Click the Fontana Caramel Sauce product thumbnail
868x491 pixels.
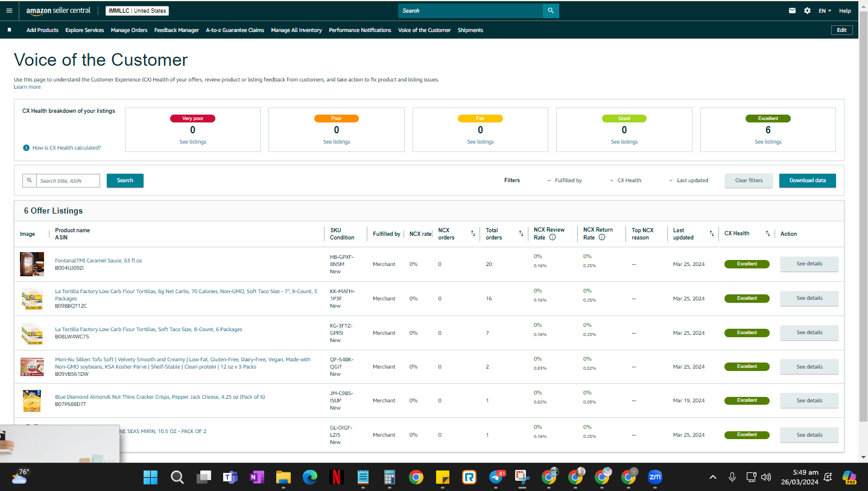32,264
